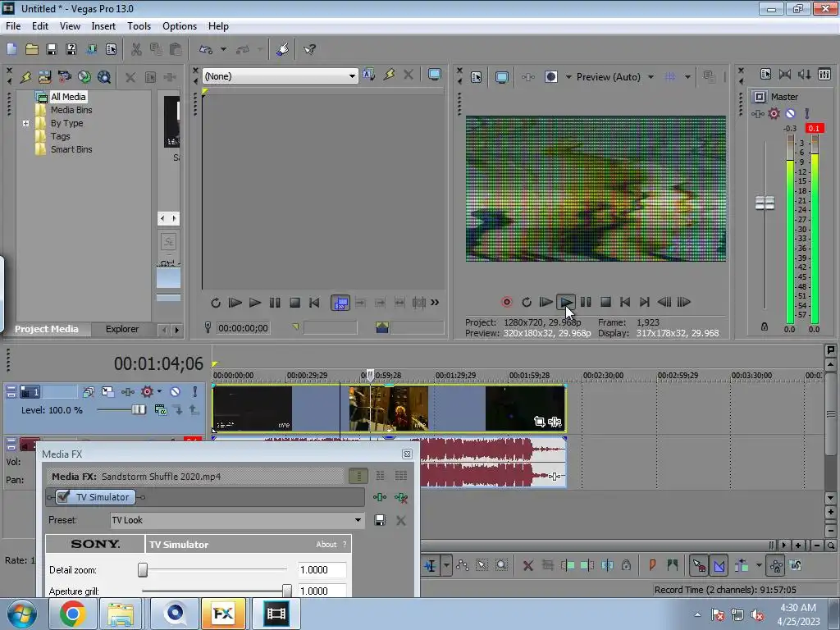Open project with the folder icon
The height and width of the screenshot is (630, 840).
coord(32,49)
